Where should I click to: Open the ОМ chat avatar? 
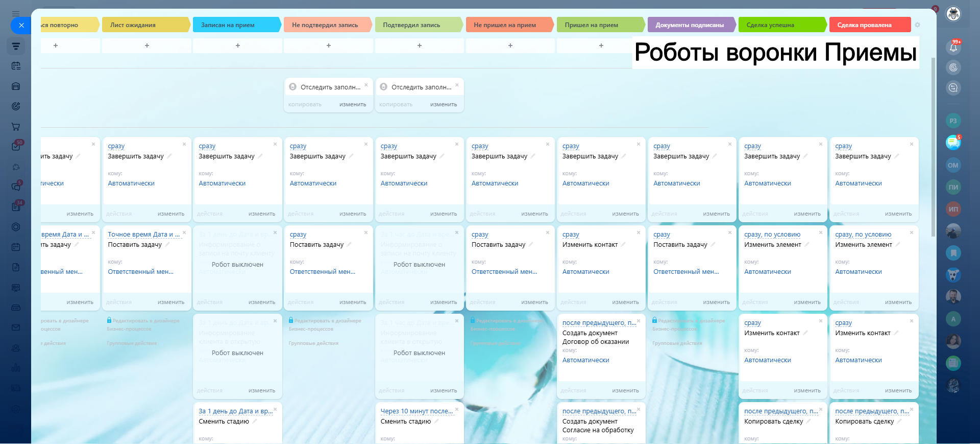[x=953, y=165]
